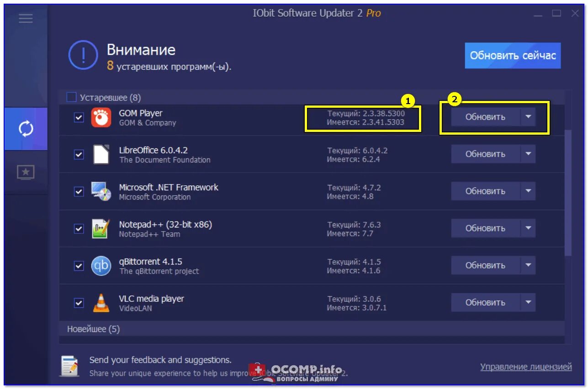Screen dimensions: 588x389
Task: Click 'Обновить' for qBittorrent 4.1.5
Action: pos(485,265)
